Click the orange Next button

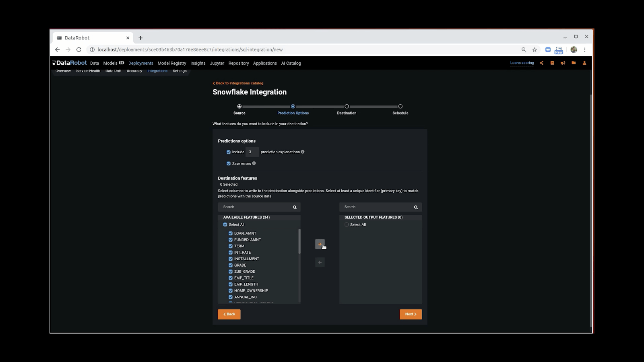(411, 314)
